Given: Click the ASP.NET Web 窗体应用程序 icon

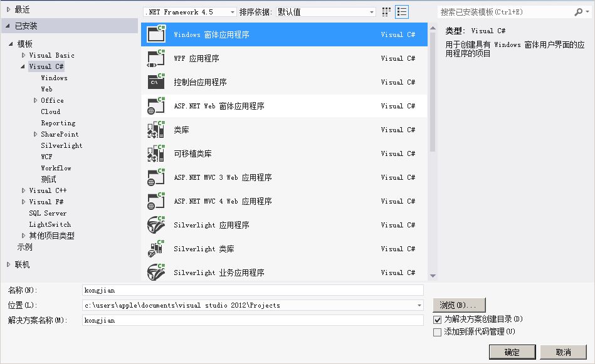Looking at the screenshot, I should 156,106.
